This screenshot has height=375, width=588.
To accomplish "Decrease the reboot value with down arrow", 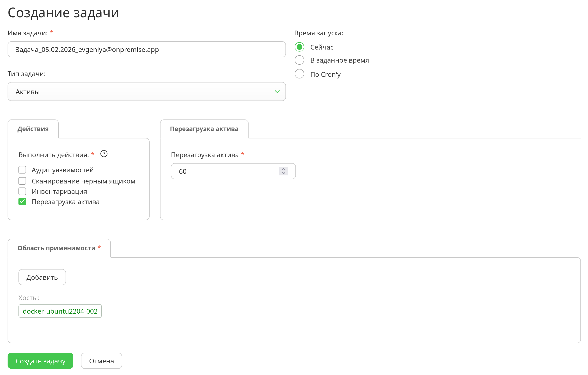I will pyautogui.click(x=284, y=173).
